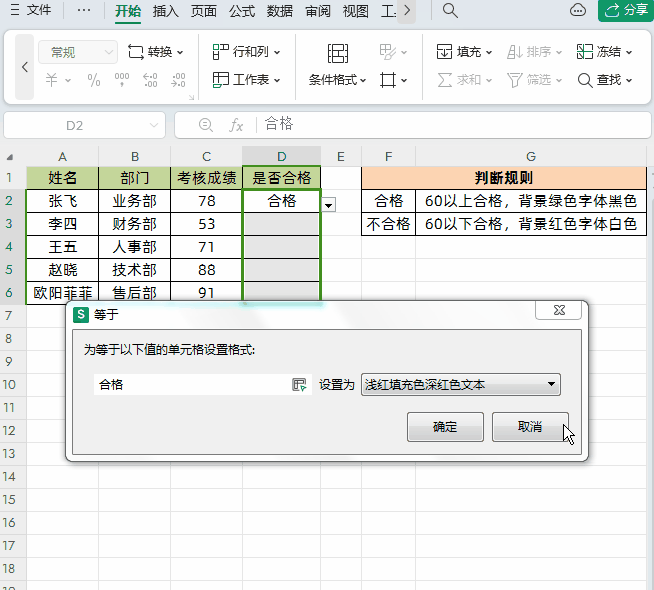Viewport: 654px width, 590px height.
Task: Click the 分享 share button
Action: [x=626, y=10]
